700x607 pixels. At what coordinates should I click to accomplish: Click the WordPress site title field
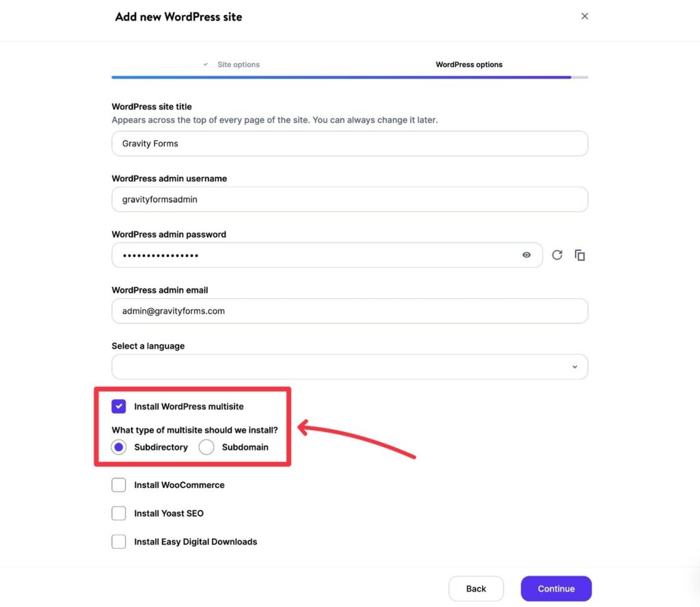349,144
